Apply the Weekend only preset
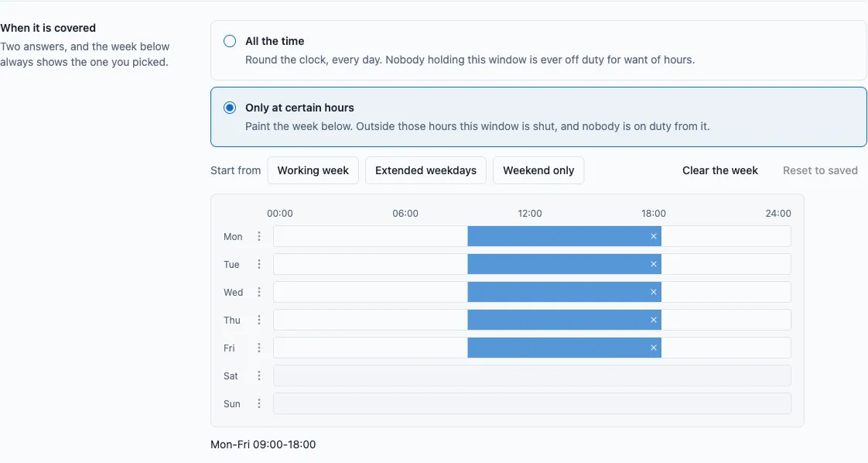 pyautogui.click(x=538, y=170)
